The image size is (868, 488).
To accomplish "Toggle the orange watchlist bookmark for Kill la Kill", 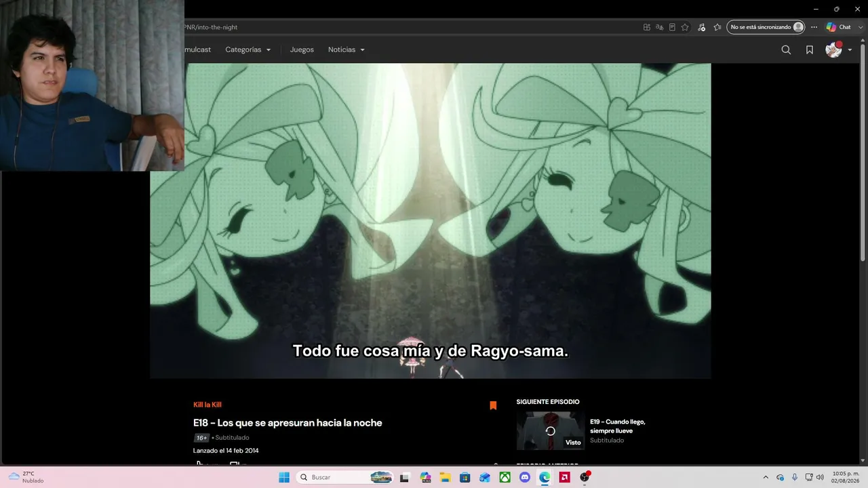I will coord(493,405).
